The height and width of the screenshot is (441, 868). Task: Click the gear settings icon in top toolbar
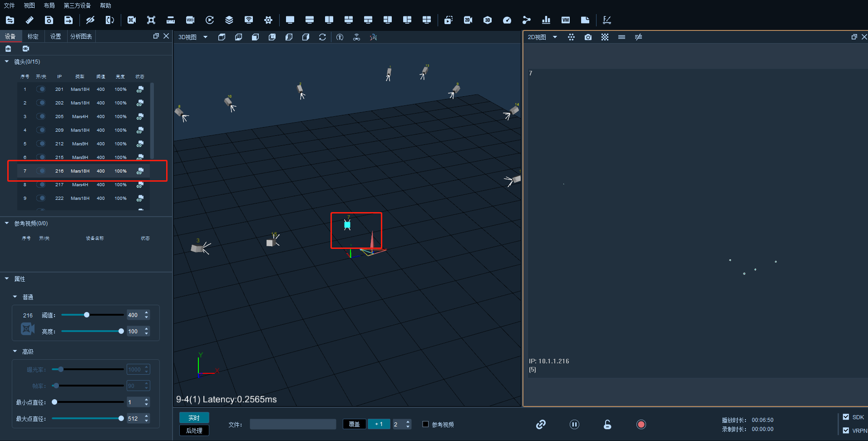coord(268,20)
